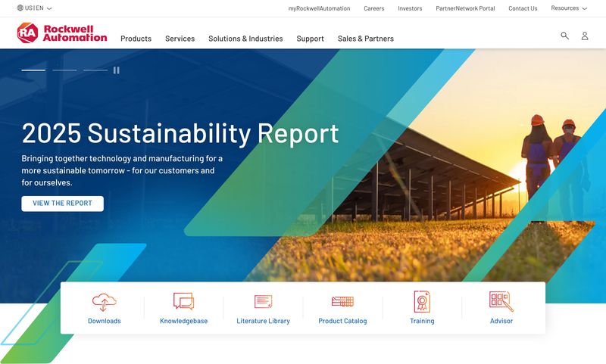The height and width of the screenshot is (364, 606).
Task: Open the Sales & Partners menu
Action: (366, 39)
